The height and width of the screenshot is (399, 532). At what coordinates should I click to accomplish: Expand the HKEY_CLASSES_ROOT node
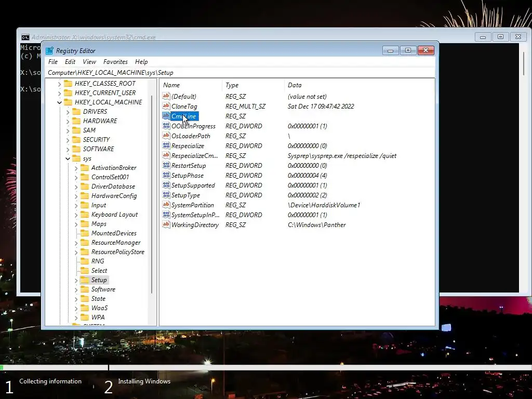(59, 84)
